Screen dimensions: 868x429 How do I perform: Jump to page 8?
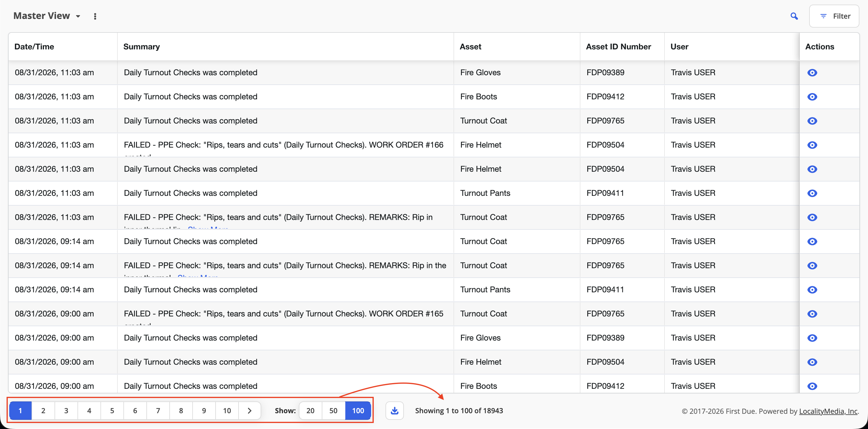[x=181, y=410]
